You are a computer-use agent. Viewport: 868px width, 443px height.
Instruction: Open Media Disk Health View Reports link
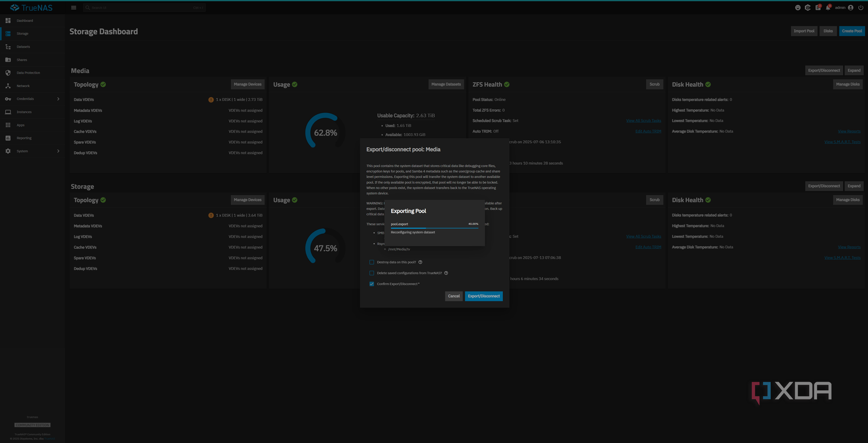[849, 131]
